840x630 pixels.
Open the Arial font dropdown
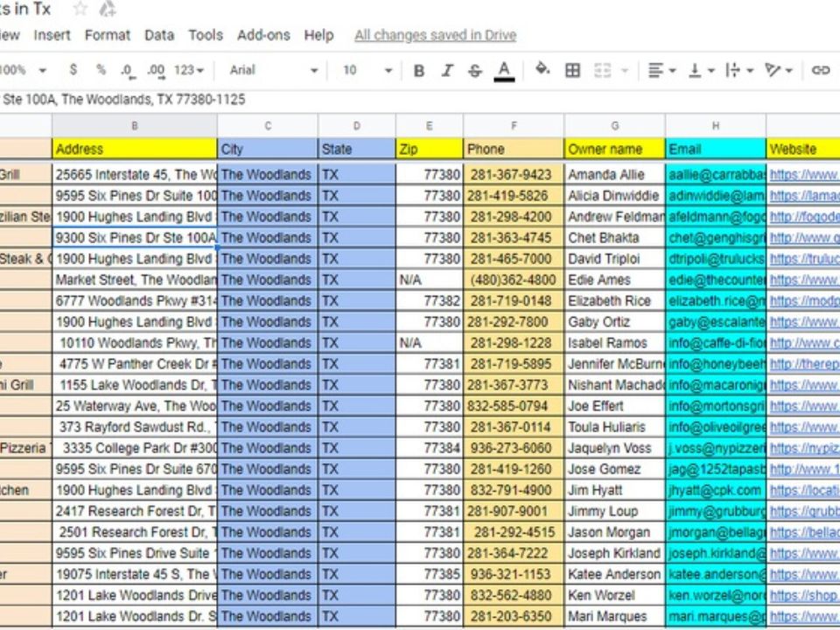(x=274, y=70)
